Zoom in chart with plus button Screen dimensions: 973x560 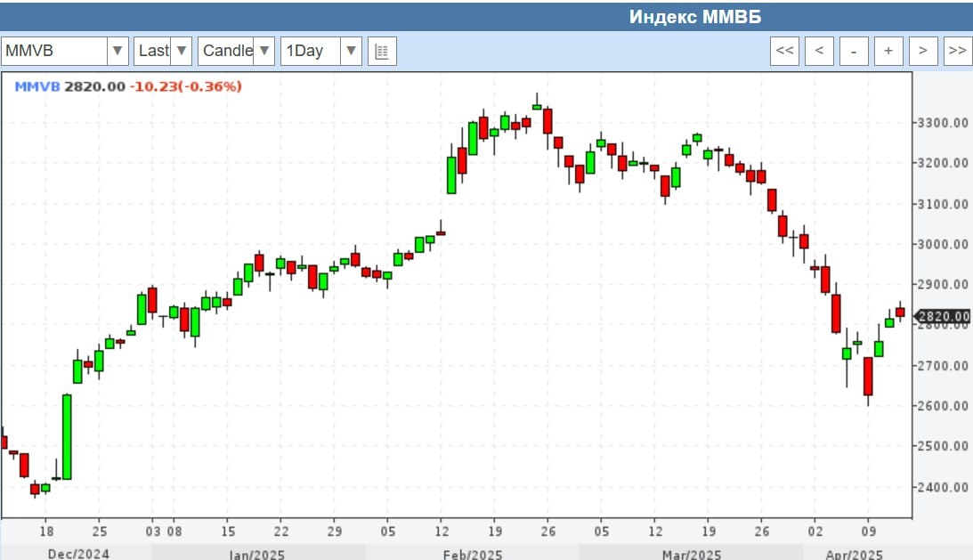pos(888,51)
